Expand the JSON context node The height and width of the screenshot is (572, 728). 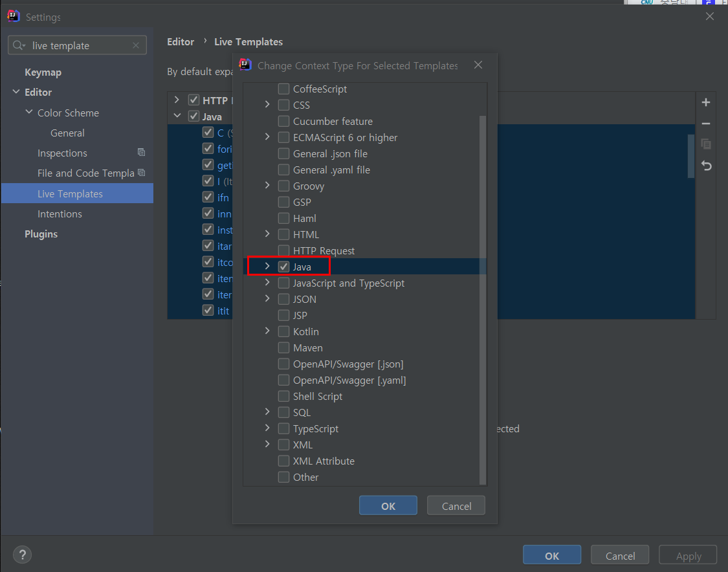267,298
